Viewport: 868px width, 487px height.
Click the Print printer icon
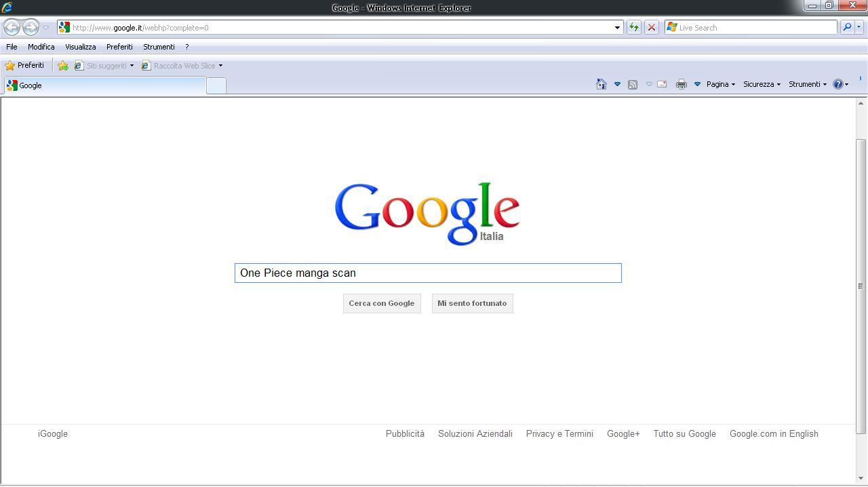coord(681,84)
